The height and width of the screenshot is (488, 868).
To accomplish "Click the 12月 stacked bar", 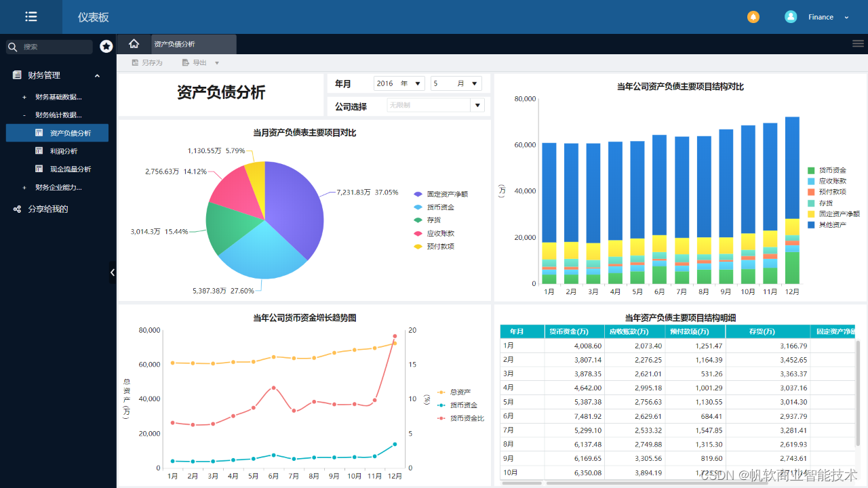I will pos(792,200).
